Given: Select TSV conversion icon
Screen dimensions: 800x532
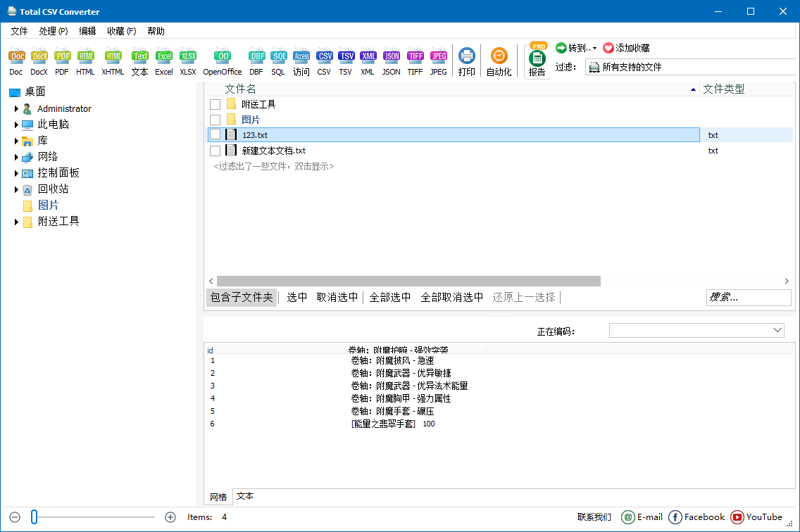Looking at the screenshot, I should coord(346,62).
